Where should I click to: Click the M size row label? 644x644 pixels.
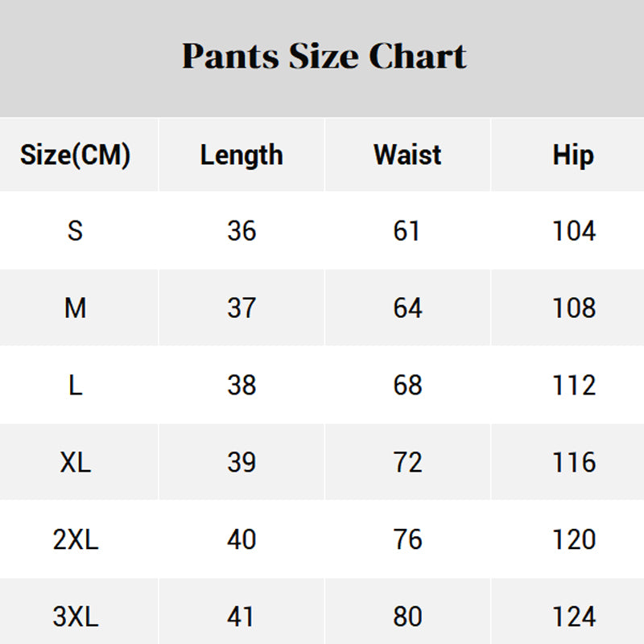point(75,308)
